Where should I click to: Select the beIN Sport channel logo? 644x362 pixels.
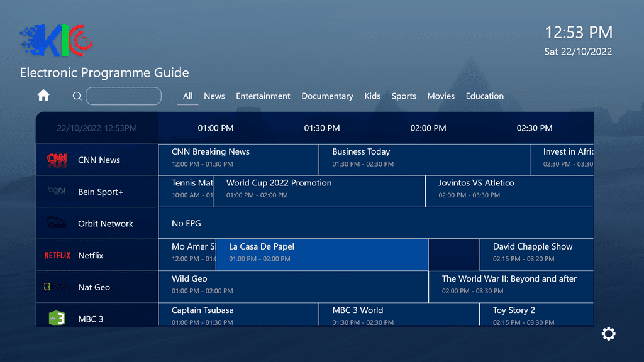[57, 191]
